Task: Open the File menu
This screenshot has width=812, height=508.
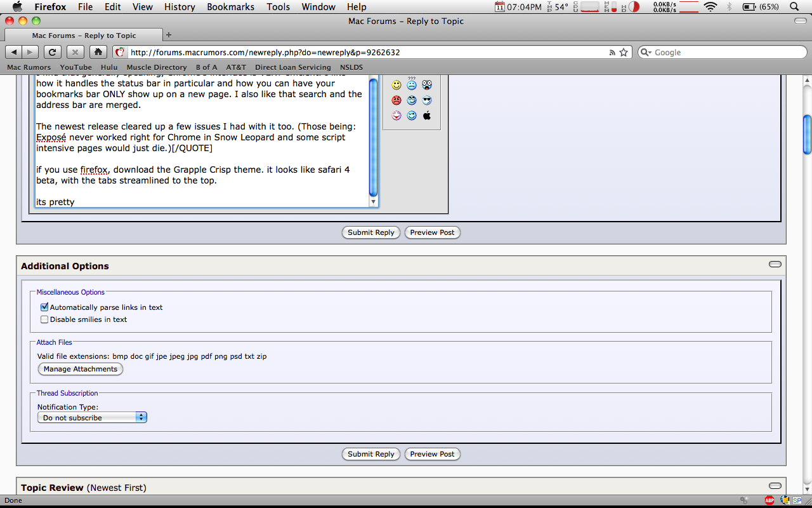Action: (x=85, y=7)
